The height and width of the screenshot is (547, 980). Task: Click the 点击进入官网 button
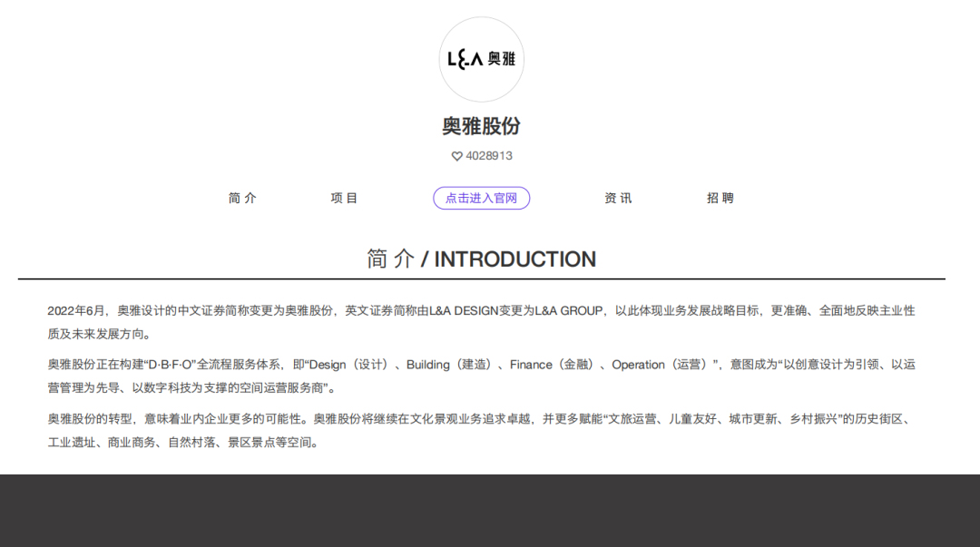[481, 198]
